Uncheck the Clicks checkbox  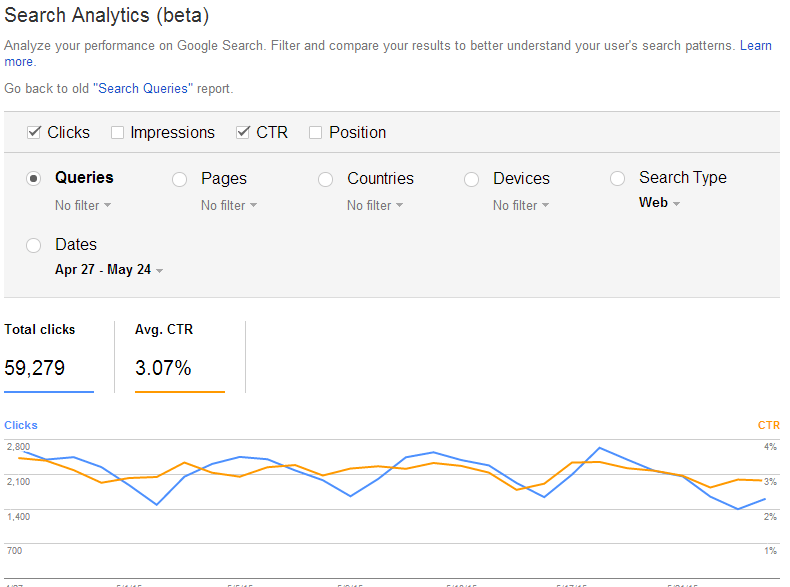click(x=34, y=132)
